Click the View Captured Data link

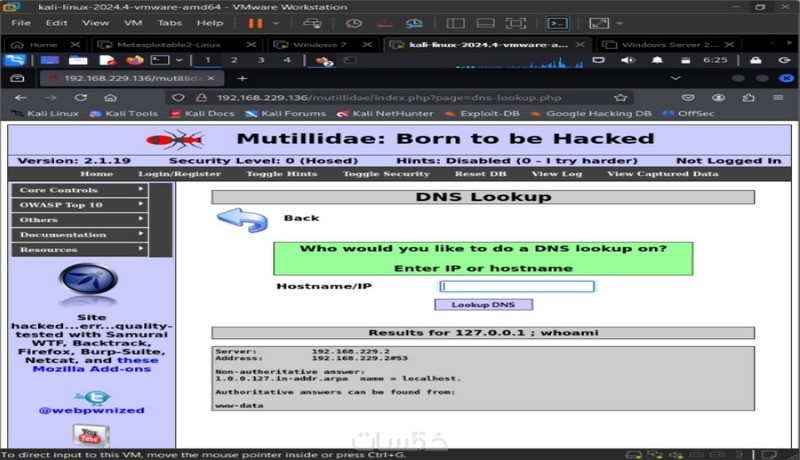click(663, 174)
